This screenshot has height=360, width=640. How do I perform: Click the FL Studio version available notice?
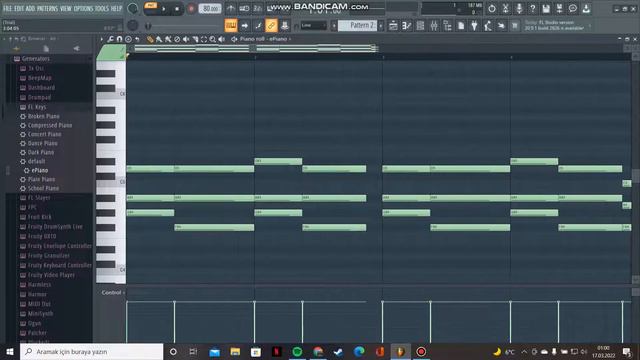coord(554,25)
